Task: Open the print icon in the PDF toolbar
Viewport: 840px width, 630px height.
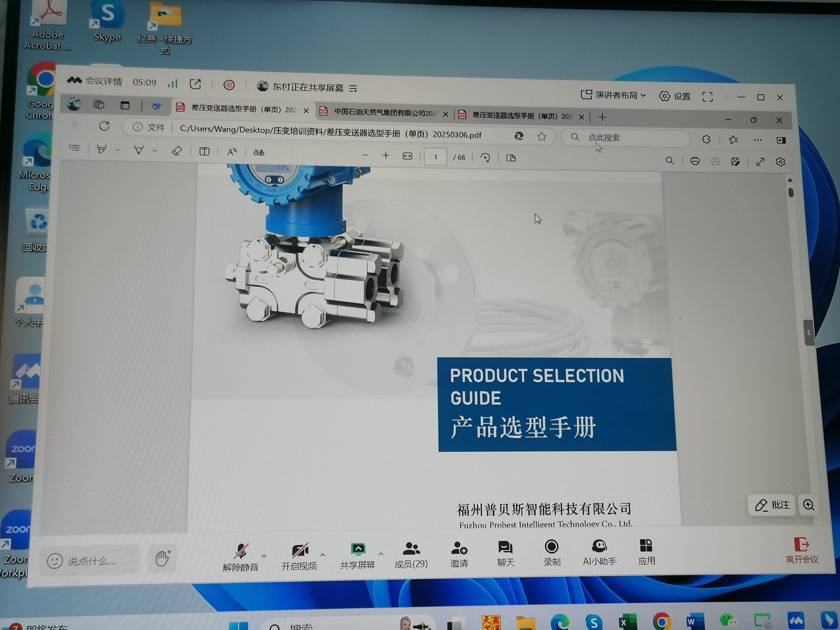Action: [x=695, y=161]
